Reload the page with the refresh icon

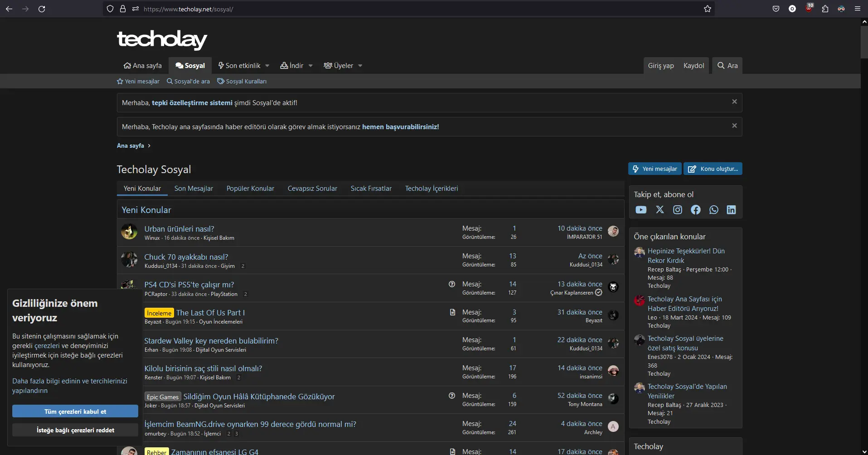42,9
